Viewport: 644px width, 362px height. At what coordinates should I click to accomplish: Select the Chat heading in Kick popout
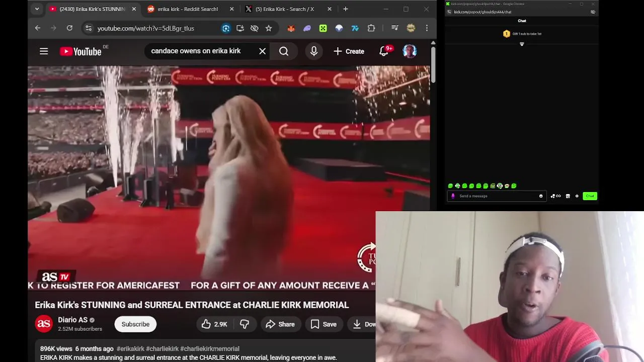click(x=522, y=21)
